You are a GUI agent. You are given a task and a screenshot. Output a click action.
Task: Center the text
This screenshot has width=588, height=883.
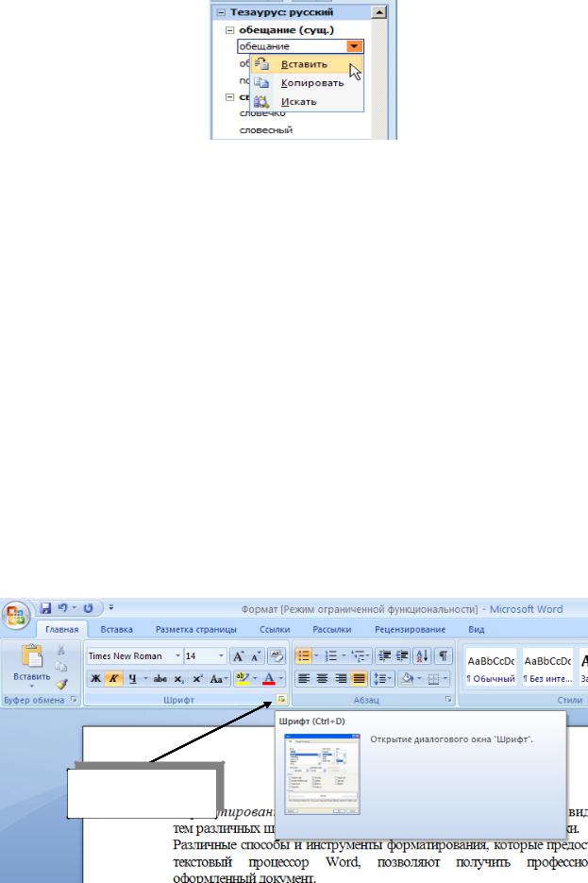pyautogui.click(x=322, y=679)
